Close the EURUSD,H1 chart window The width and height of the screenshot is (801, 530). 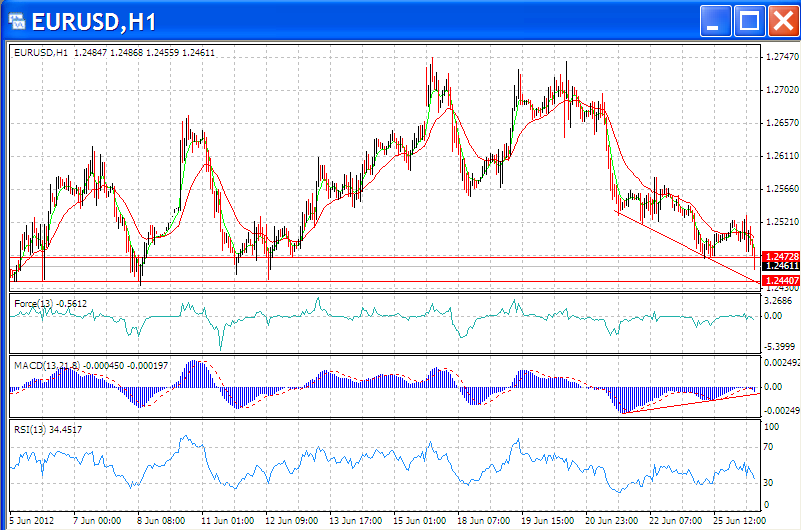[781, 20]
